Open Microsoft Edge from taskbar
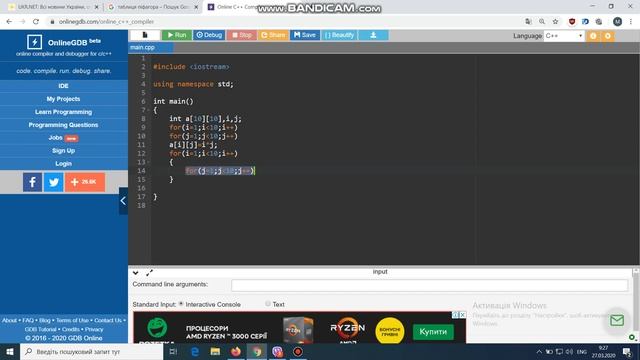Viewport: 640px width, 360px height. [x=195, y=351]
